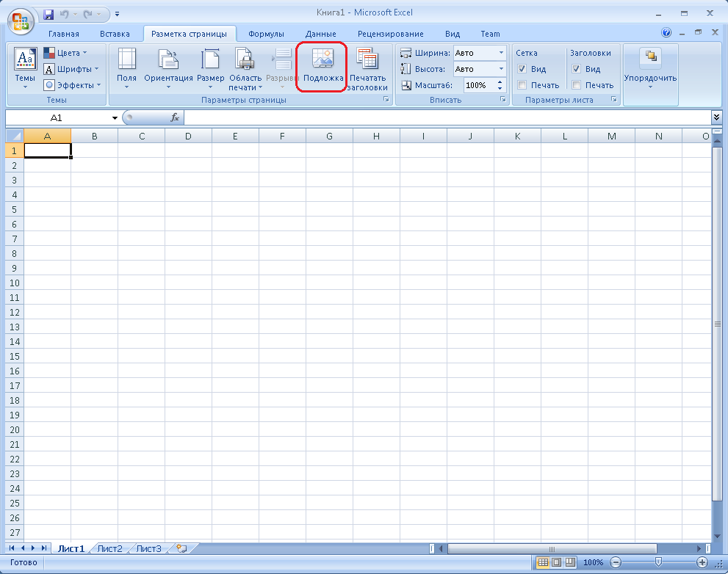Switch to the Главная tab
This screenshot has width=728, height=574.
pos(64,34)
